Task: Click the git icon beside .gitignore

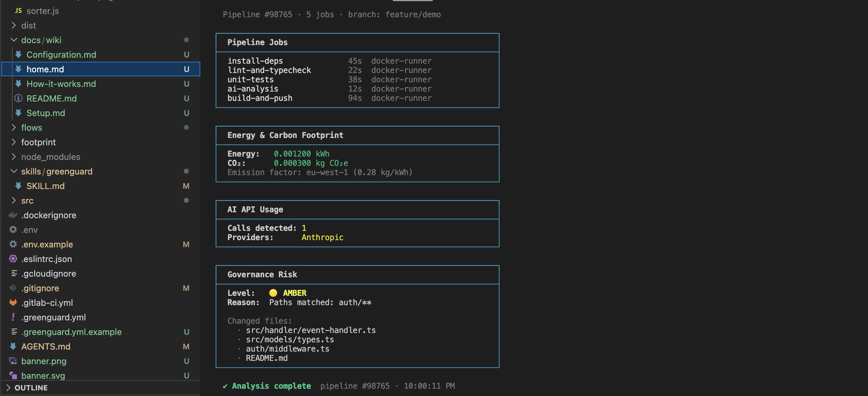Action: tap(13, 288)
